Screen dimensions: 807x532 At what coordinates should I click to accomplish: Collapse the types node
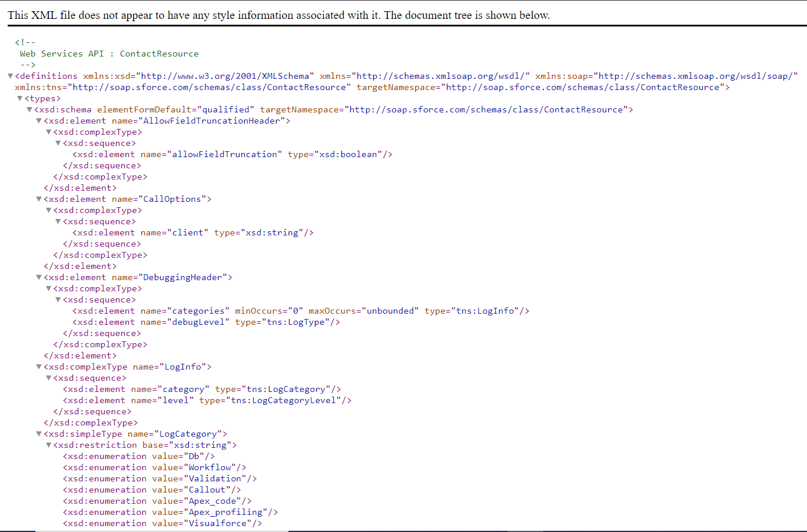[x=19, y=98]
